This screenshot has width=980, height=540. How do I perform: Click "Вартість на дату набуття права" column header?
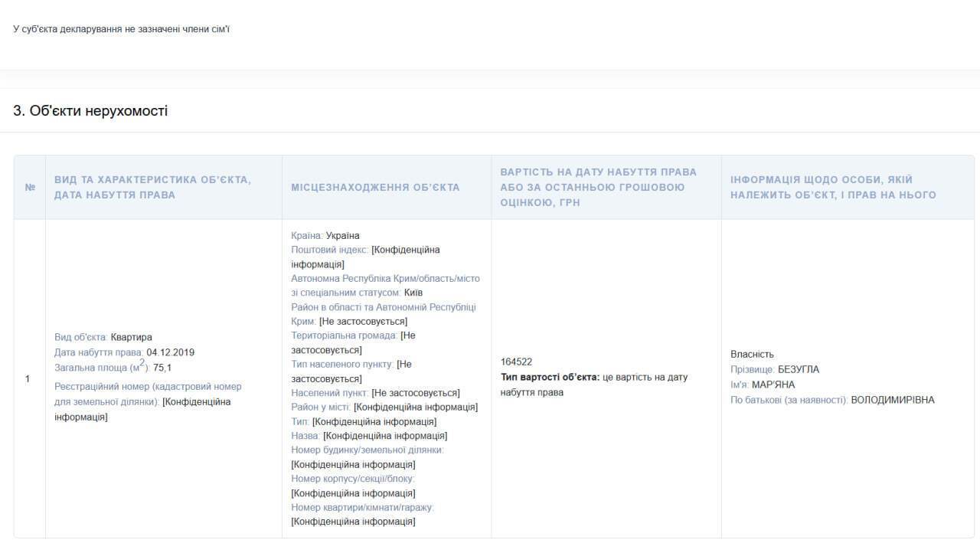click(x=598, y=188)
